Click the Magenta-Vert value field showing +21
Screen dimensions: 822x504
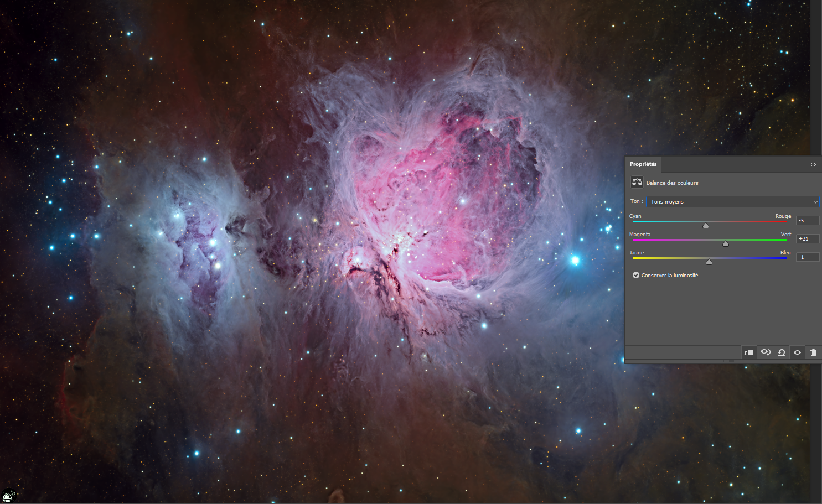point(807,239)
